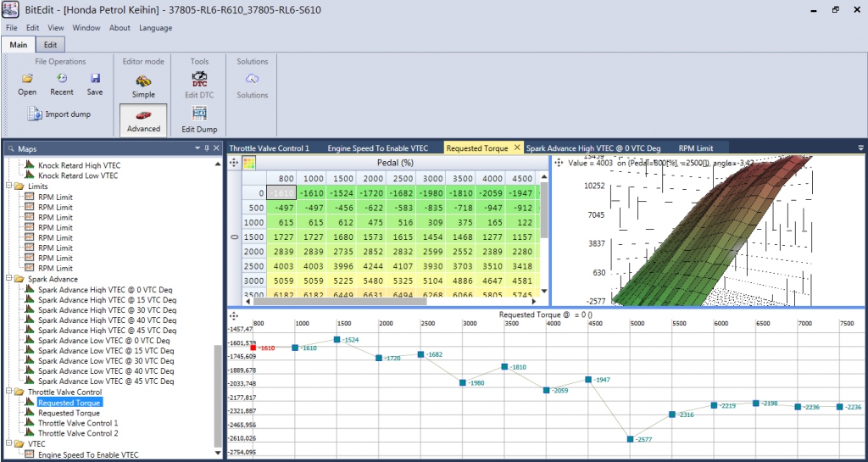Select Spark Advance High VTEC @ 45 VTC Deg
Viewport: 868px width, 462px height.
[x=108, y=331]
